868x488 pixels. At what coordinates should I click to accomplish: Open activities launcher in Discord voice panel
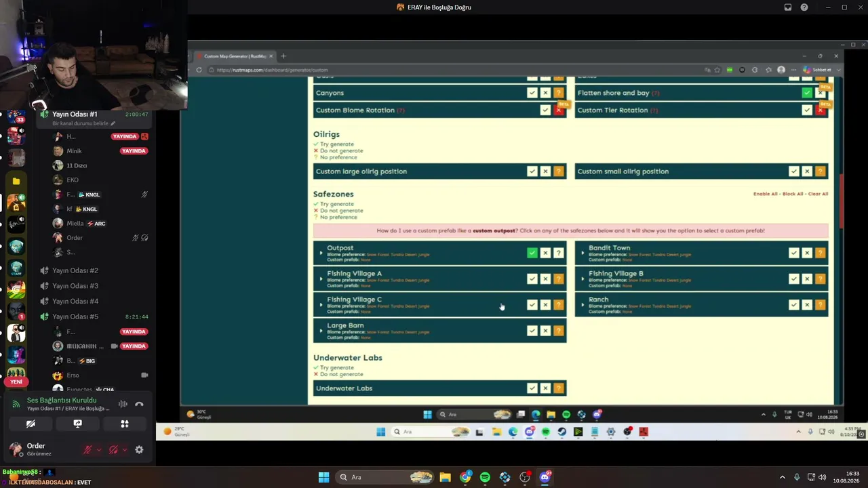coord(125,424)
